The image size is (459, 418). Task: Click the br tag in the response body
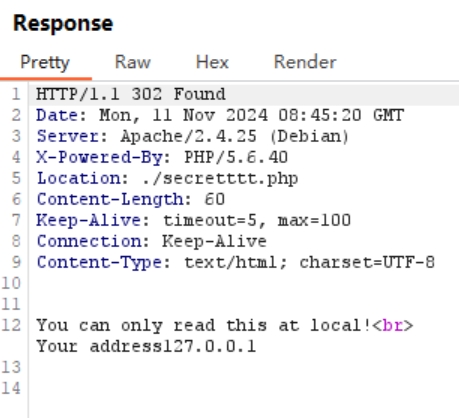pos(392,325)
